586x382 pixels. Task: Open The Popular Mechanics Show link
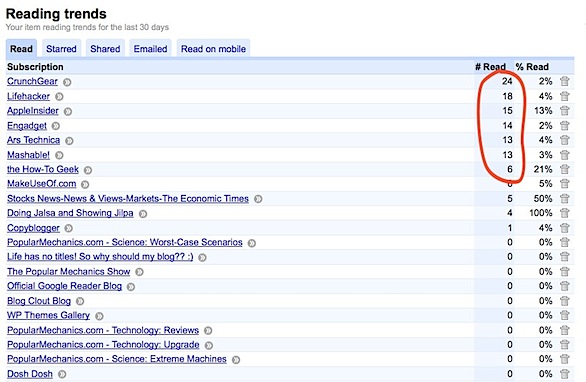pos(69,272)
